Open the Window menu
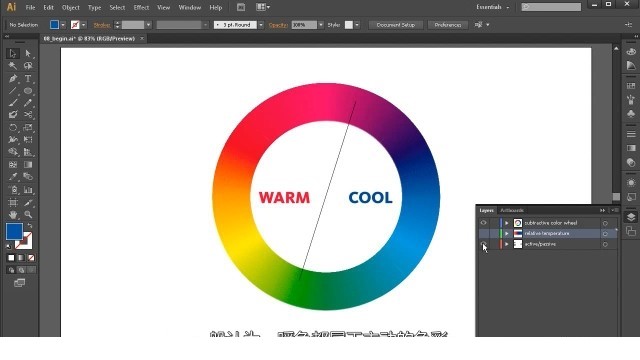The width and height of the screenshot is (640, 360). (190, 7)
